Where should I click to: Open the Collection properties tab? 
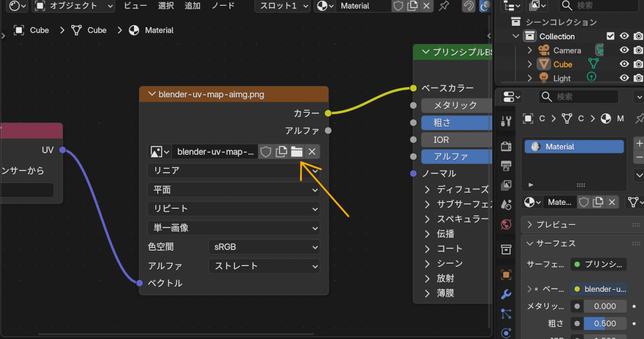(x=506, y=249)
